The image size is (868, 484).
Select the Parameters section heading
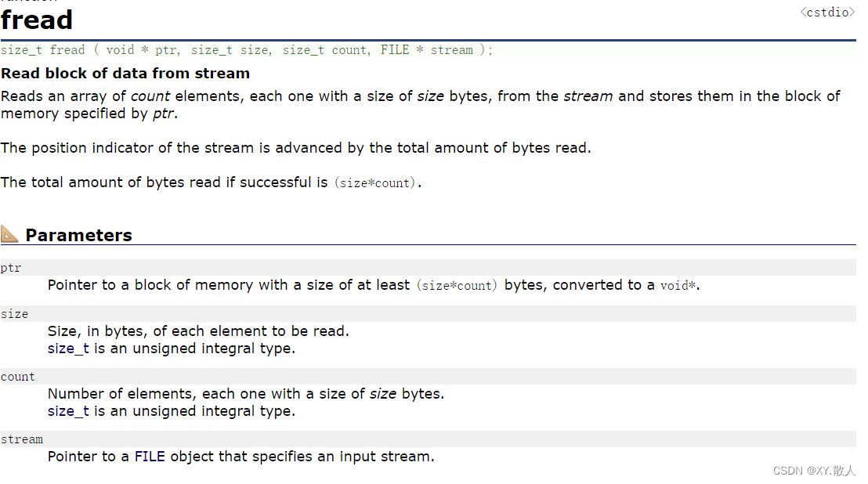coord(78,235)
